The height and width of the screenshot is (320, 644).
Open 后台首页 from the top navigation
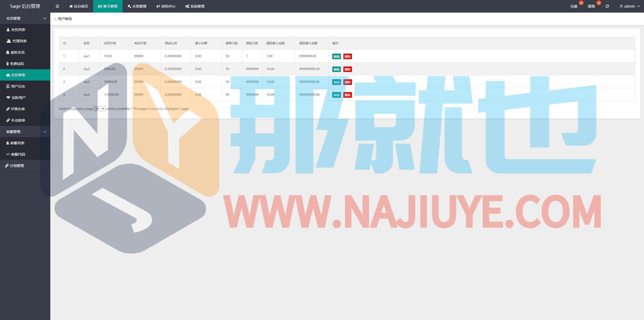tap(79, 6)
